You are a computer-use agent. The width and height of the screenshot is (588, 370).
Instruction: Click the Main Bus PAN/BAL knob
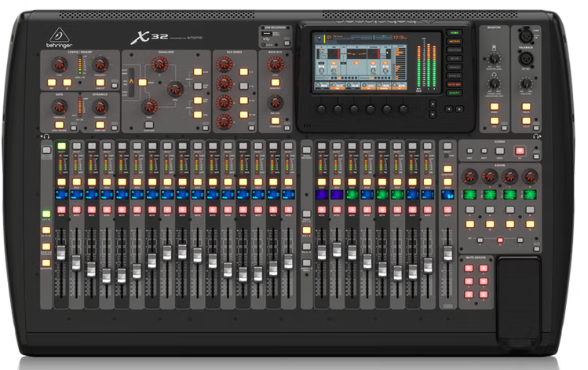(276, 102)
